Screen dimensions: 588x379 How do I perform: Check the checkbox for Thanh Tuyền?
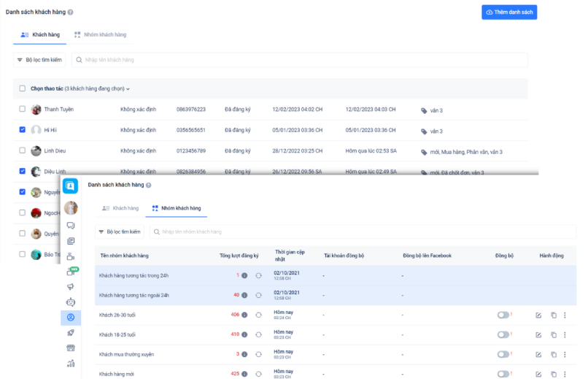pyautogui.click(x=22, y=110)
